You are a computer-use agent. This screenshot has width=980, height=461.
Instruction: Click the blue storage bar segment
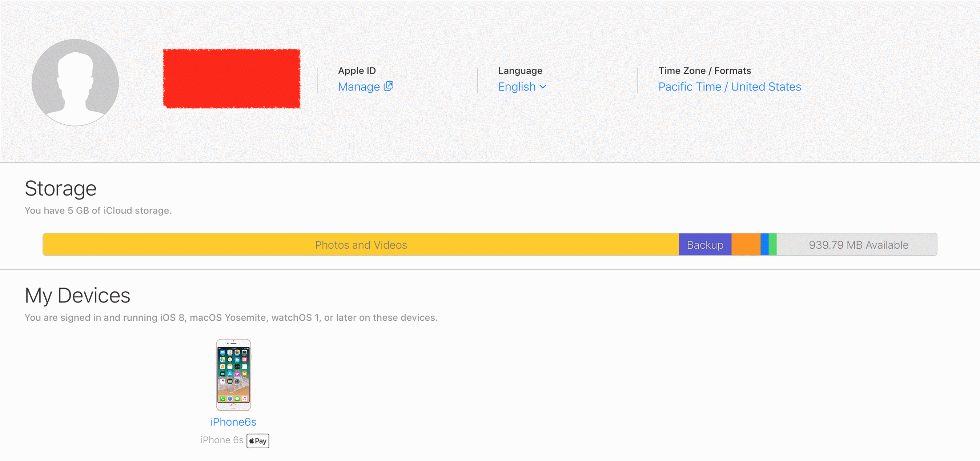coord(765,245)
